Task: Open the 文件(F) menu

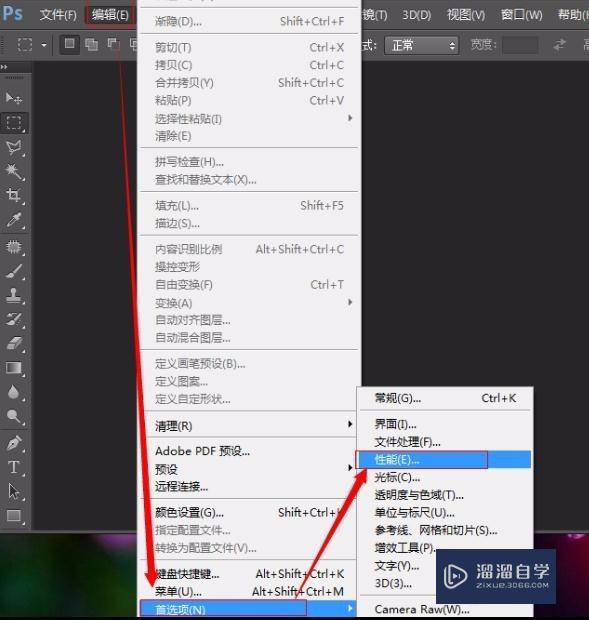Action: click(58, 15)
